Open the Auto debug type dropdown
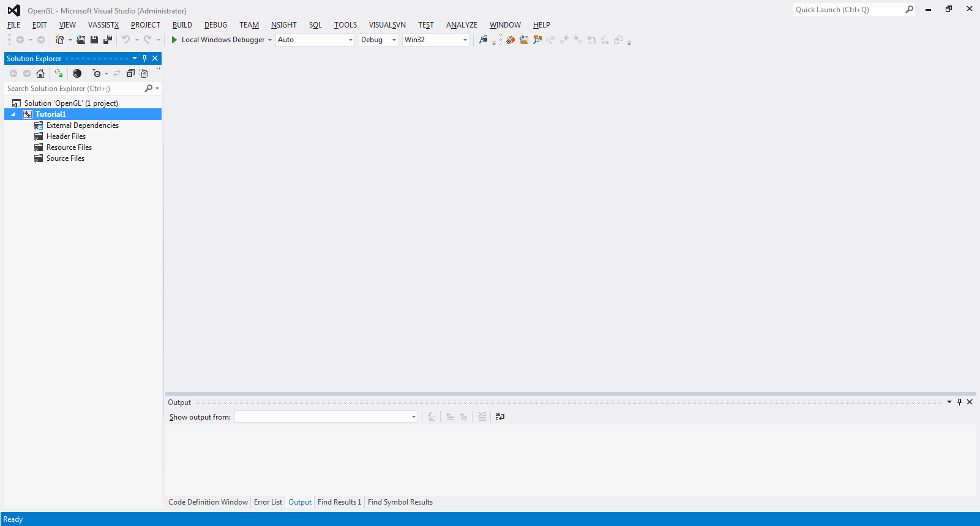This screenshot has height=526, width=980. point(351,40)
